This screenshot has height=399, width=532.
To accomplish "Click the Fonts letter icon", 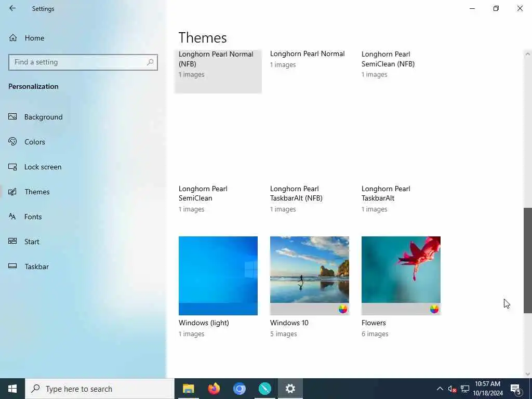I will tap(12, 217).
